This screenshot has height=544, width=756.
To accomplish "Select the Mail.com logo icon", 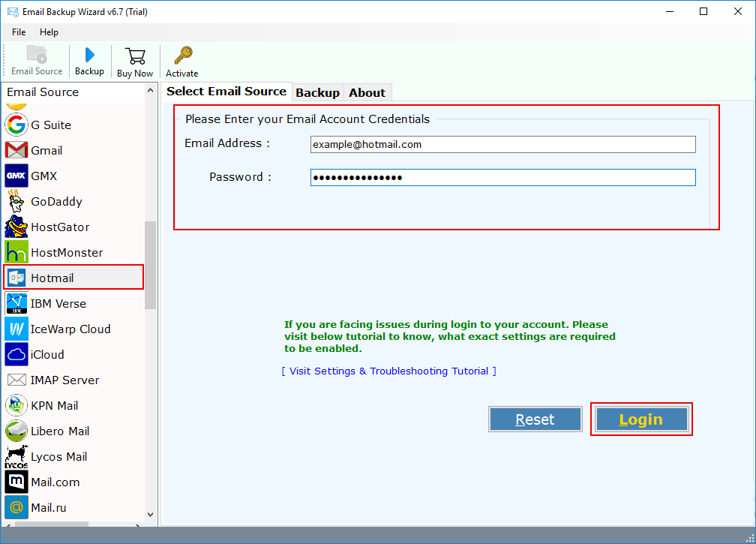I will (x=16, y=482).
